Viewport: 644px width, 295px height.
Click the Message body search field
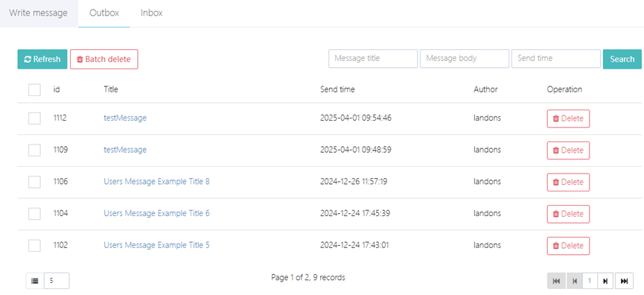tap(465, 58)
